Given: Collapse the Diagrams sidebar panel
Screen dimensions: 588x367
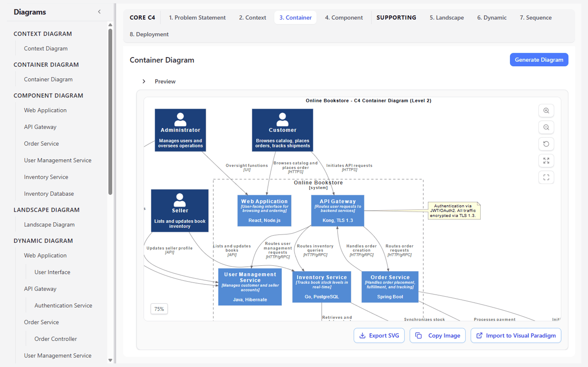Looking at the screenshot, I should (x=99, y=12).
